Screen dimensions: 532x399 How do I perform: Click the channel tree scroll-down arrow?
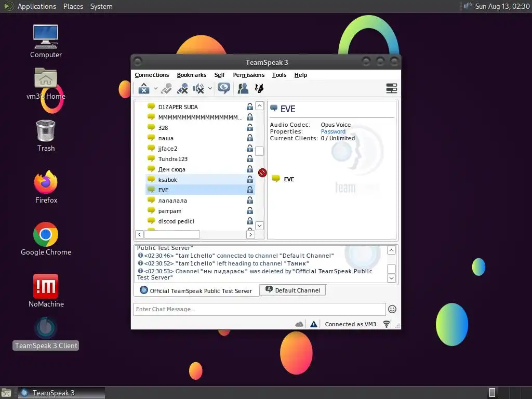pos(259,225)
